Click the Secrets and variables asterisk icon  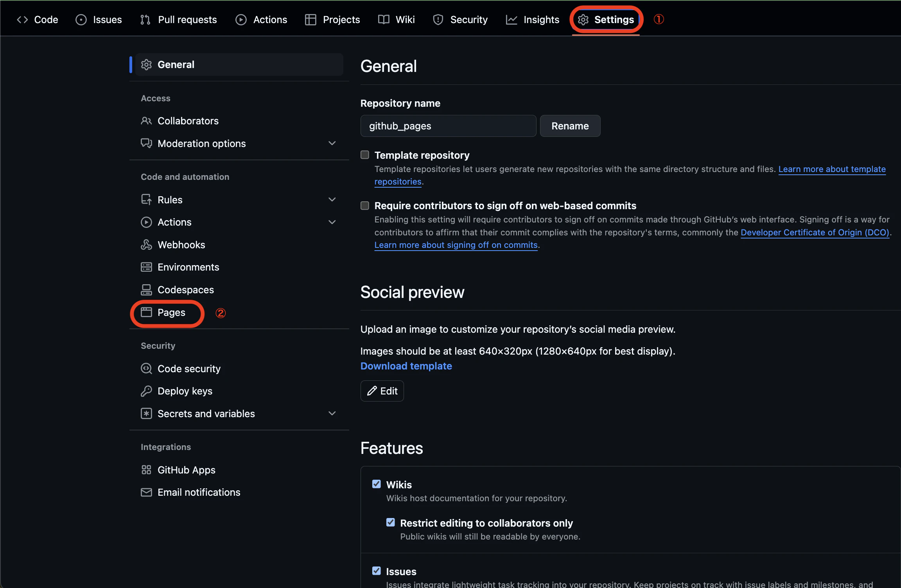(146, 414)
